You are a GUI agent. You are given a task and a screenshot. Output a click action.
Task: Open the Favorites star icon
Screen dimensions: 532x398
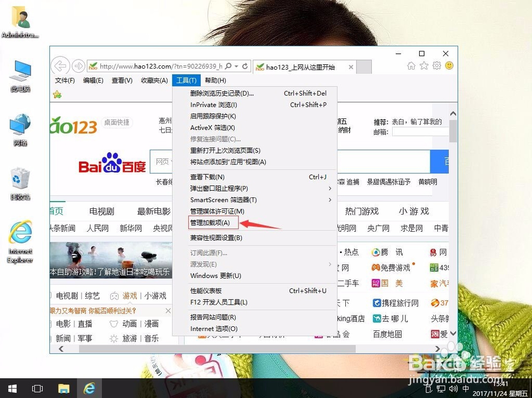(x=424, y=66)
